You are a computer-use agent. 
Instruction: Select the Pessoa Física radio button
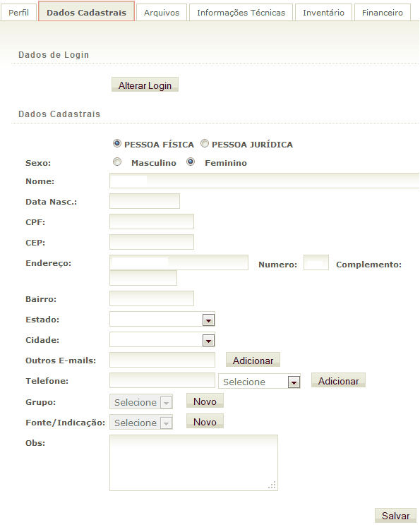pyautogui.click(x=117, y=143)
